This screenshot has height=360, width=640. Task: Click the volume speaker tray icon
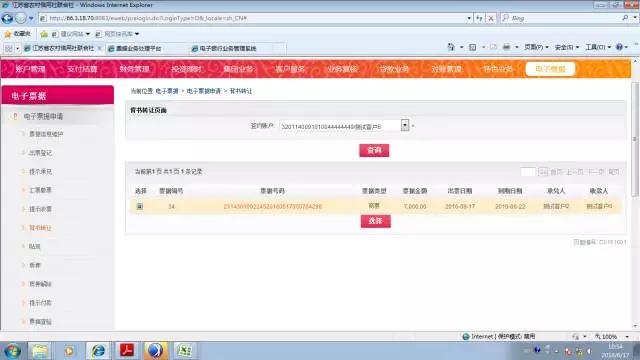(x=589, y=351)
